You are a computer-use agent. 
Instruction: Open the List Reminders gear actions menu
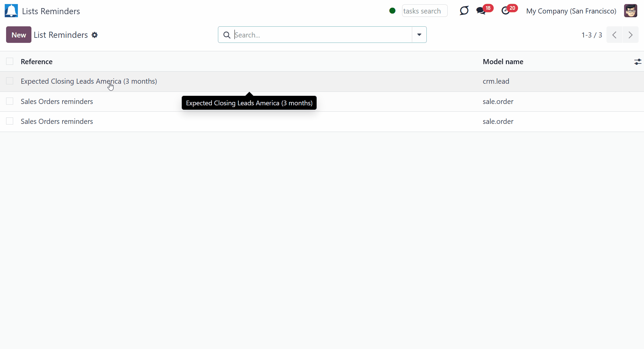tap(95, 35)
